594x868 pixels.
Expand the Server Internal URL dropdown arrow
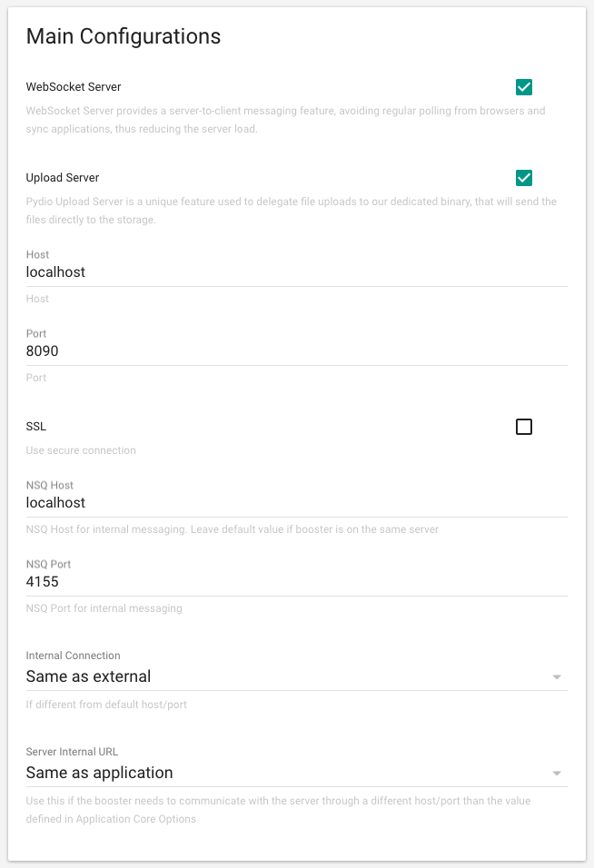(557, 774)
